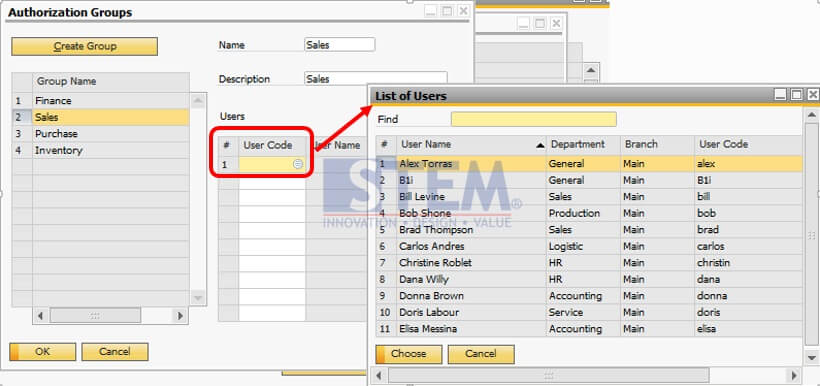Sort by User Name column header
Image resolution: width=820 pixels, height=386 pixels.
[x=471, y=144]
